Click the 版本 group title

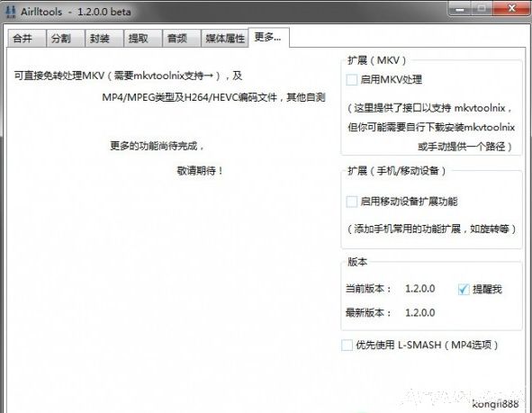click(x=357, y=262)
